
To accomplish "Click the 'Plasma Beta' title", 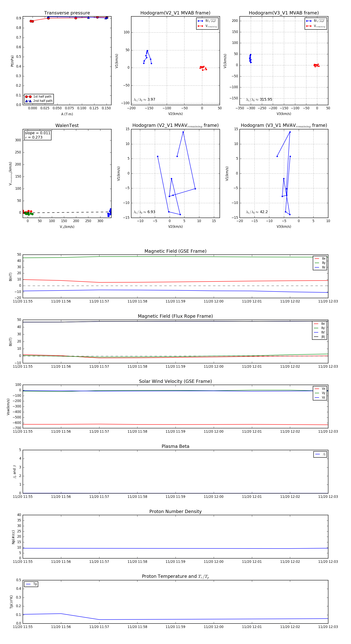I will (x=175, y=446).
